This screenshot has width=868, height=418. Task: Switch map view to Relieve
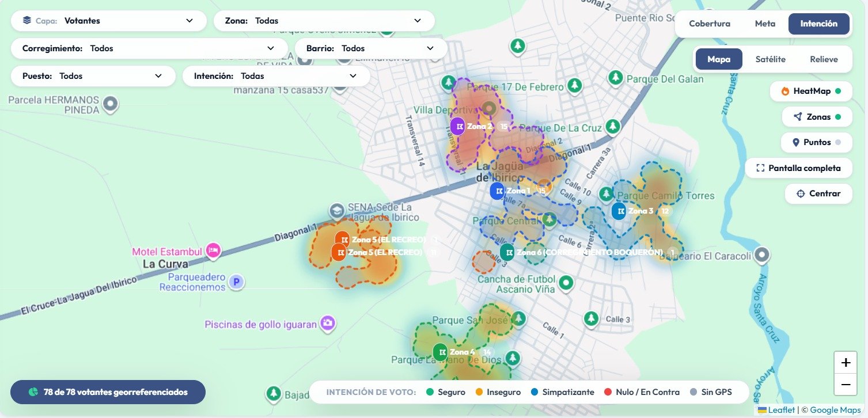pos(824,59)
